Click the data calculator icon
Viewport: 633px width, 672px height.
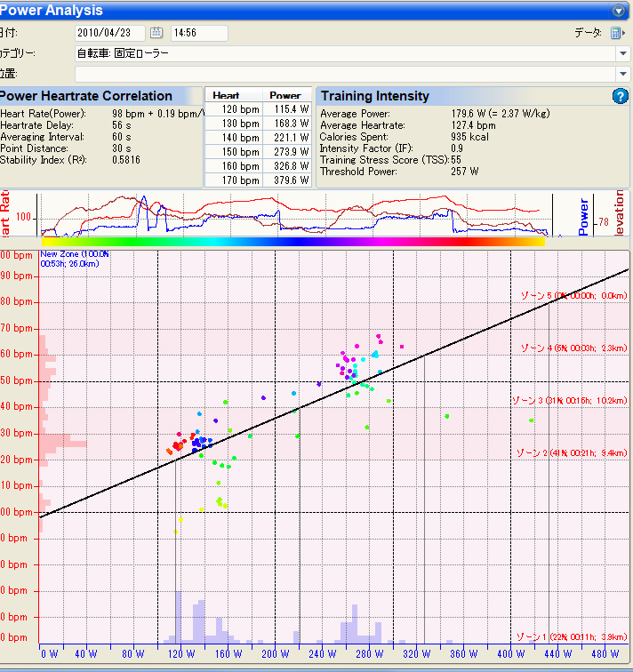tap(617, 33)
